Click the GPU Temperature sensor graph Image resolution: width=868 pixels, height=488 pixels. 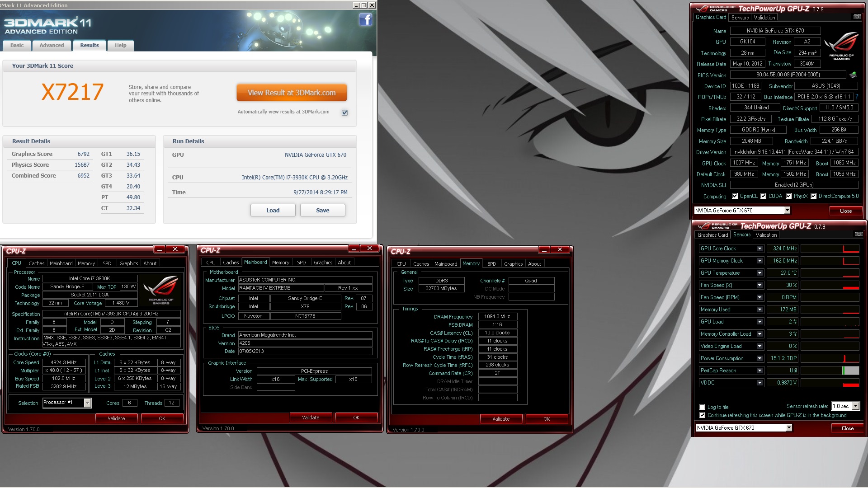[830, 273]
